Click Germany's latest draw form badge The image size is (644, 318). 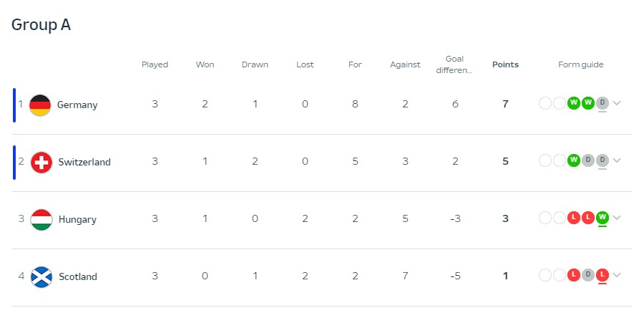coord(602,103)
